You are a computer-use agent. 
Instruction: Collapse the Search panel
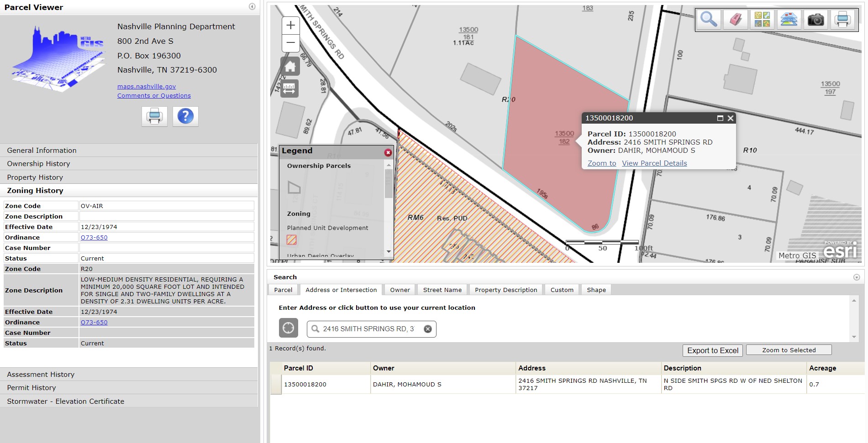[857, 277]
